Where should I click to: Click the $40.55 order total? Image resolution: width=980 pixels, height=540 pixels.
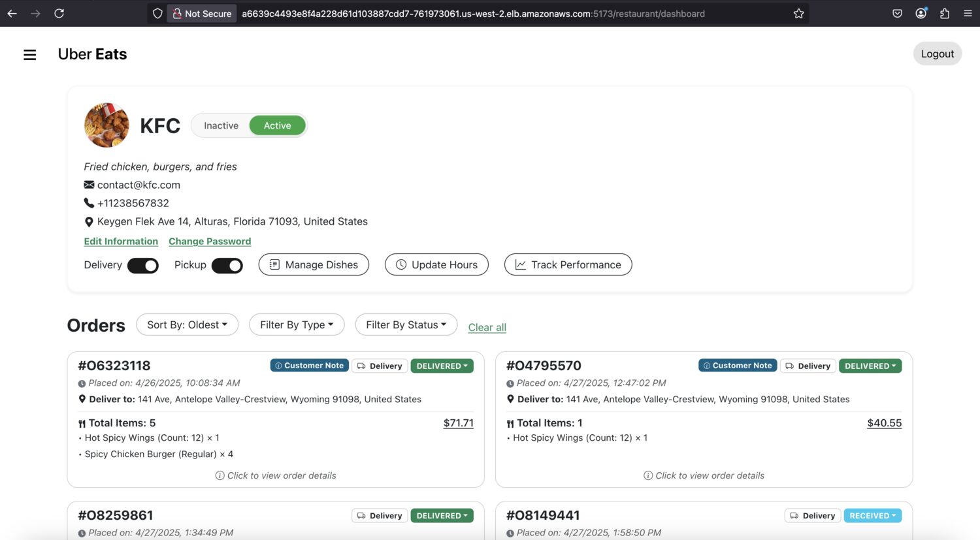(885, 423)
